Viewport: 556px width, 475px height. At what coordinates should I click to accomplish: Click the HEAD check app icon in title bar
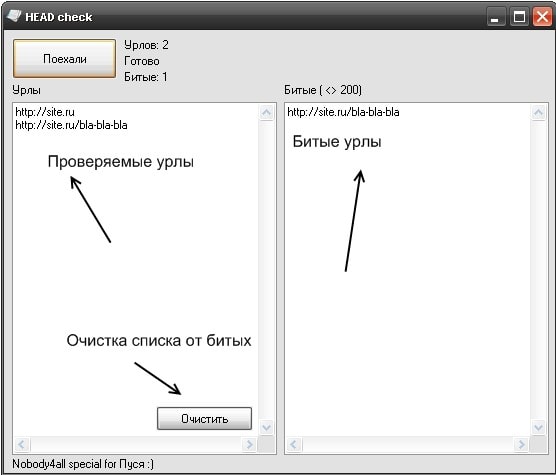click(x=14, y=16)
